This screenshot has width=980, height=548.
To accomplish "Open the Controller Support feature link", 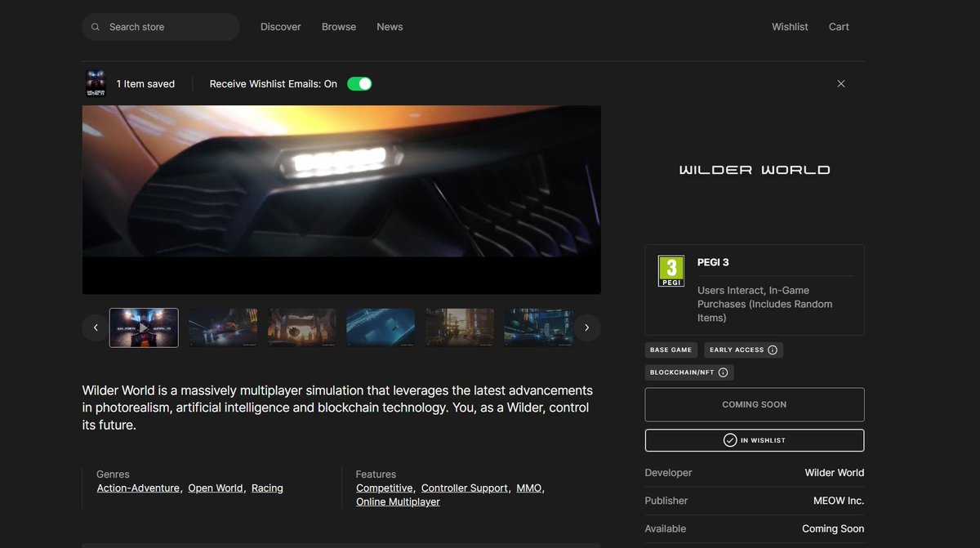I will pos(465,488).
